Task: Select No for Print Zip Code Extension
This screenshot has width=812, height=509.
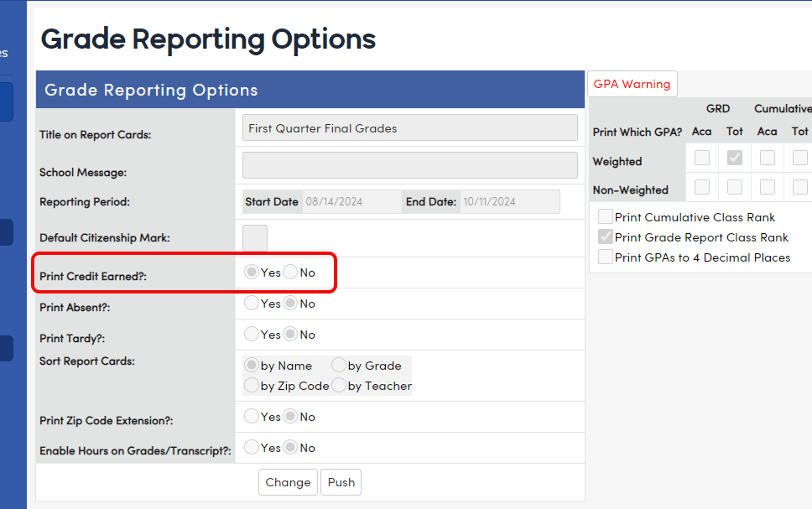Action: pos(290,416)
